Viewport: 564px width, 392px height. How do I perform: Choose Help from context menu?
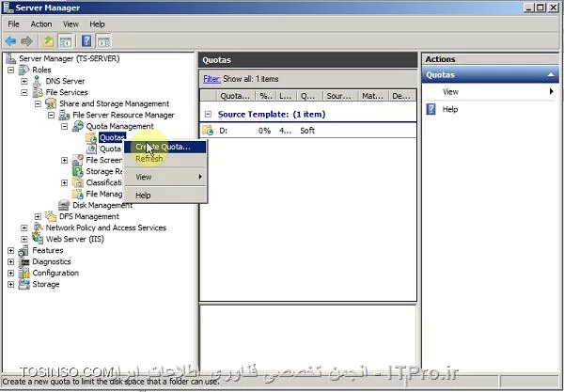(165, 196)
